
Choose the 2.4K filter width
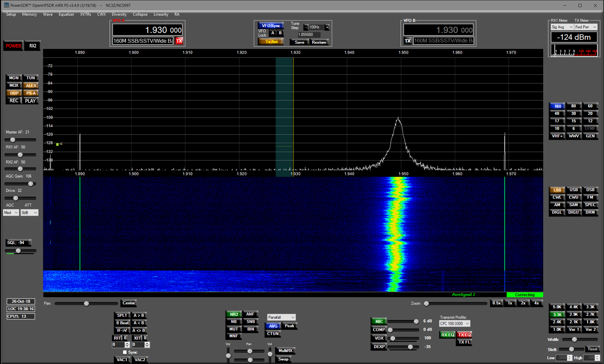(x=557, y=322)
